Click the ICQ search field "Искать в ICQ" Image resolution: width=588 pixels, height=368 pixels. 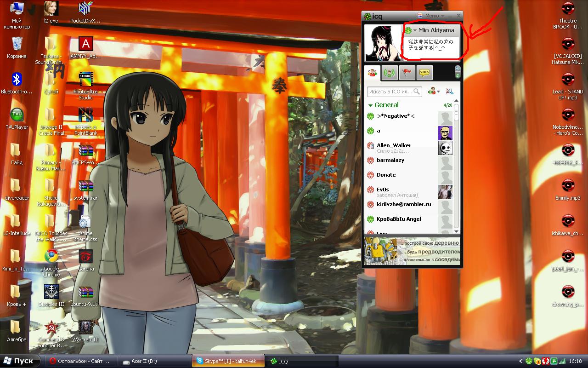(x=395, y=92)
